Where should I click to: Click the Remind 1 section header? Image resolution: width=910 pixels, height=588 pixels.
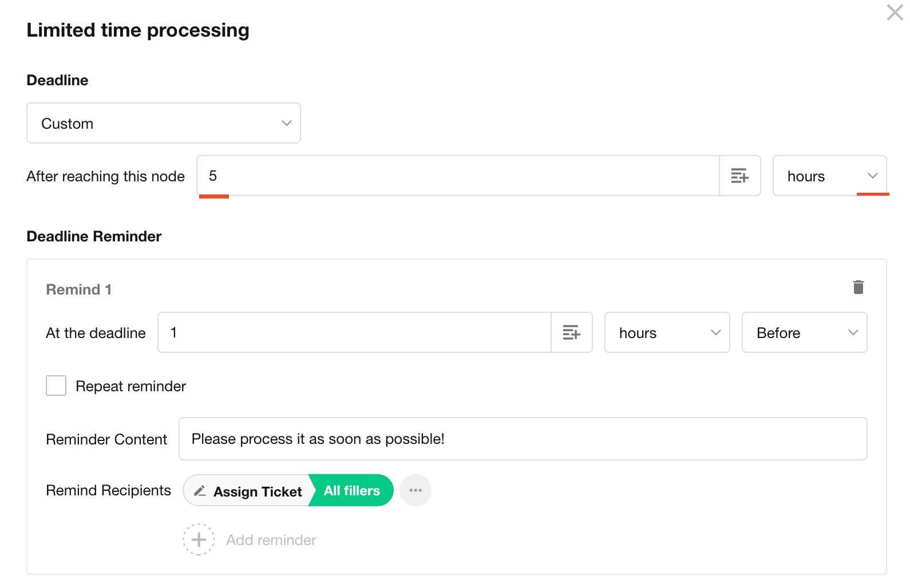(78, 289)
